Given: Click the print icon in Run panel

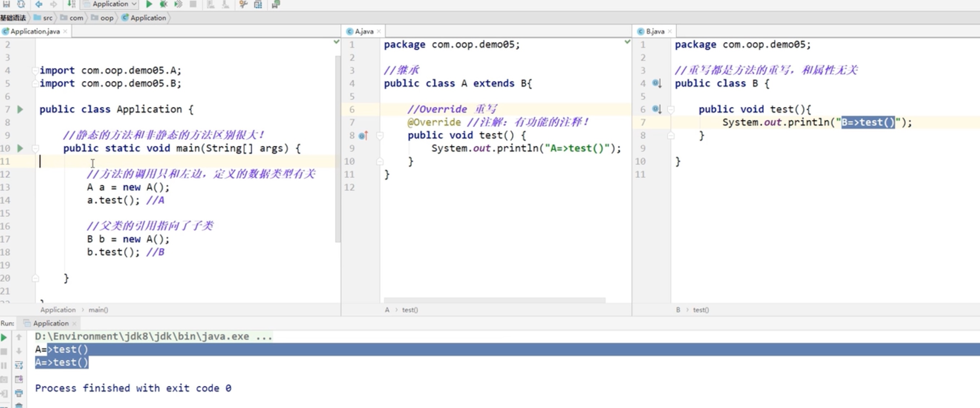Looking at the screenshot, I should pyautogui.click(x=19, y=393).
